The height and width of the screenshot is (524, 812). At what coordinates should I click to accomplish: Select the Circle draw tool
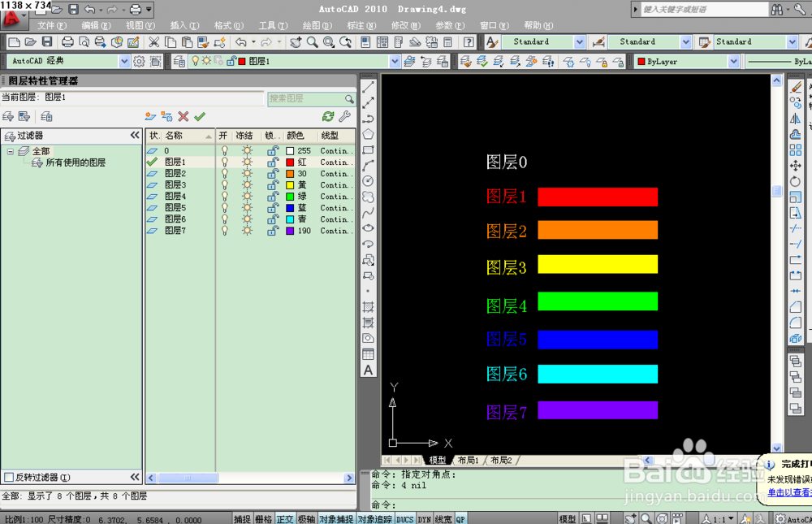(368, 181)
